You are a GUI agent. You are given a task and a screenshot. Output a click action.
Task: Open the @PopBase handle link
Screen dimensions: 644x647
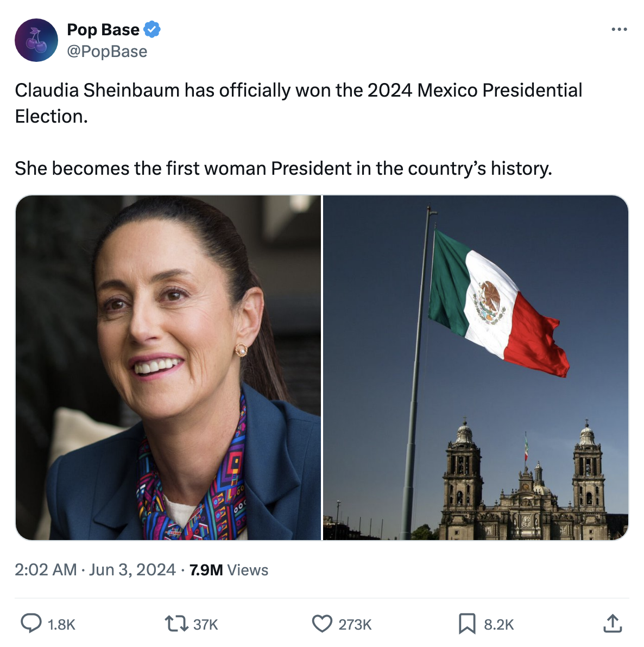click(107, 52)
